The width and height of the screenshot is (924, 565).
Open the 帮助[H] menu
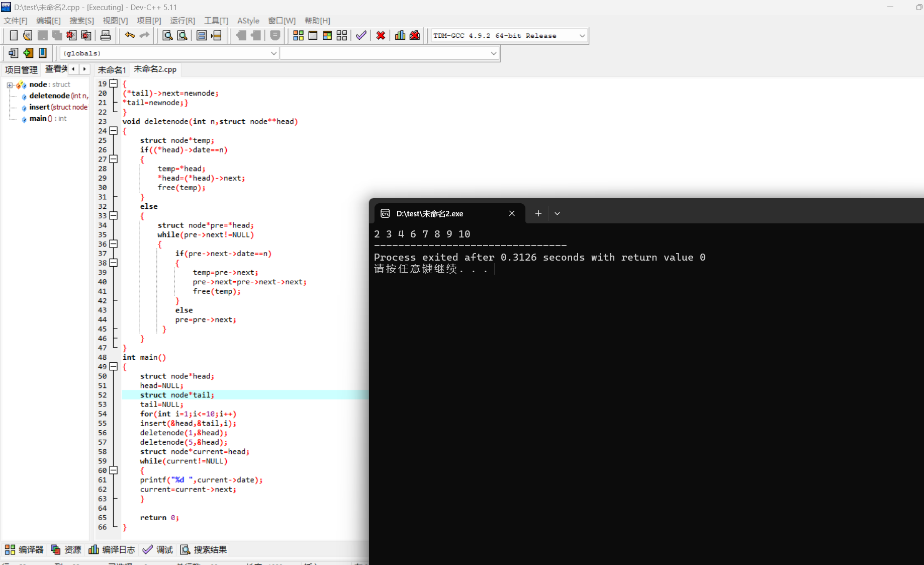317,21
